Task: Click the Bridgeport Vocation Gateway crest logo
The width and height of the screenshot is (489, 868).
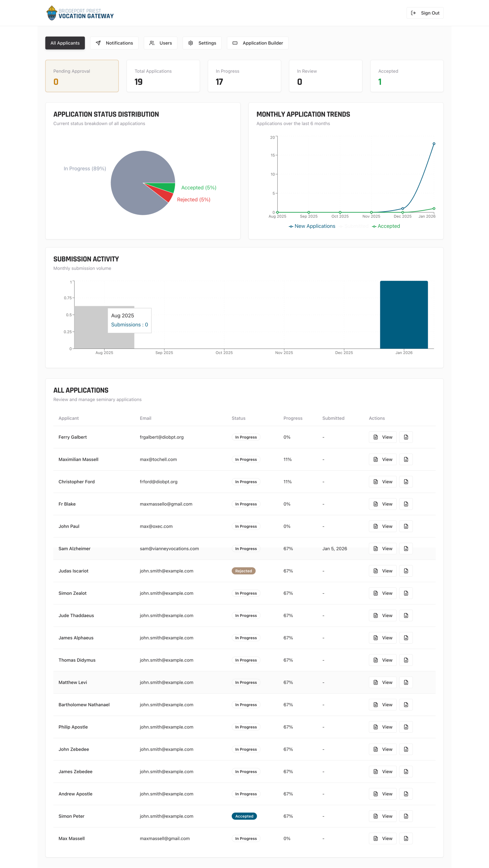Action: pos(52,13)
